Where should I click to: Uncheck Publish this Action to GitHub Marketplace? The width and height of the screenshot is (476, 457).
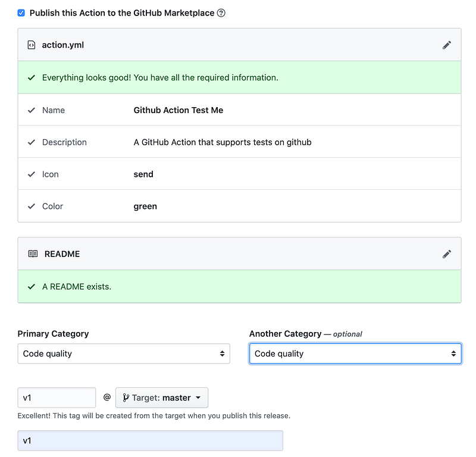21,13
